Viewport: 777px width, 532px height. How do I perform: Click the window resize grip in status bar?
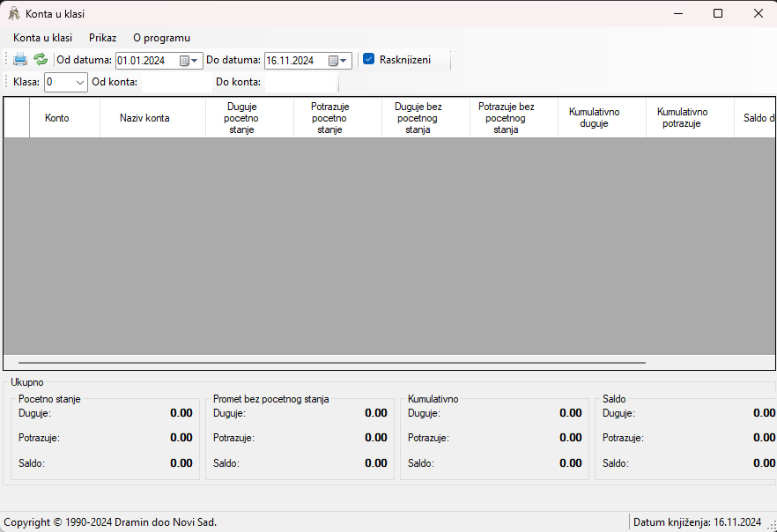pos(772,526)
